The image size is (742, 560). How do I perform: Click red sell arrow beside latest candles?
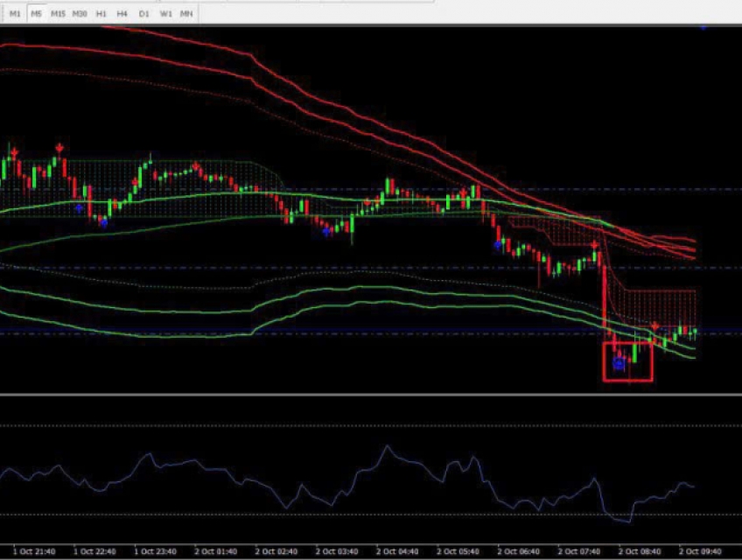tap(654, 325)
